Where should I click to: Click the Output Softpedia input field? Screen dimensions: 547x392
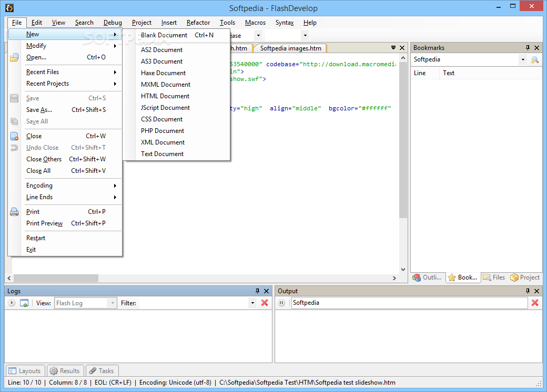410,303
